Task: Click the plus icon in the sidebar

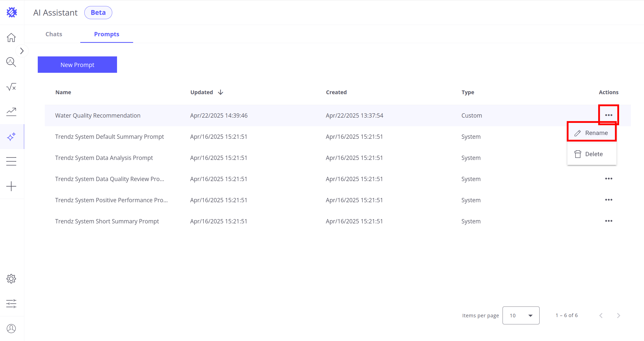Action: (11, 186)
